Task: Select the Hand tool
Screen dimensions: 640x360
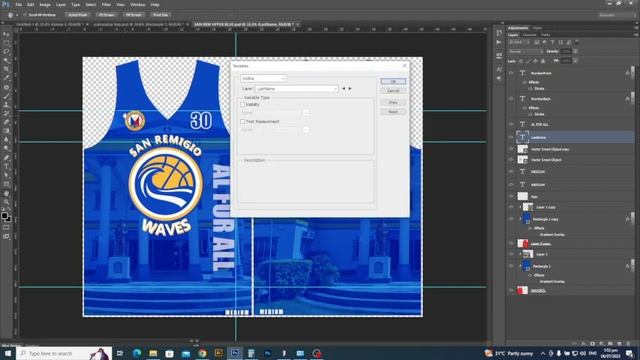Action: [x=6, y=193]
